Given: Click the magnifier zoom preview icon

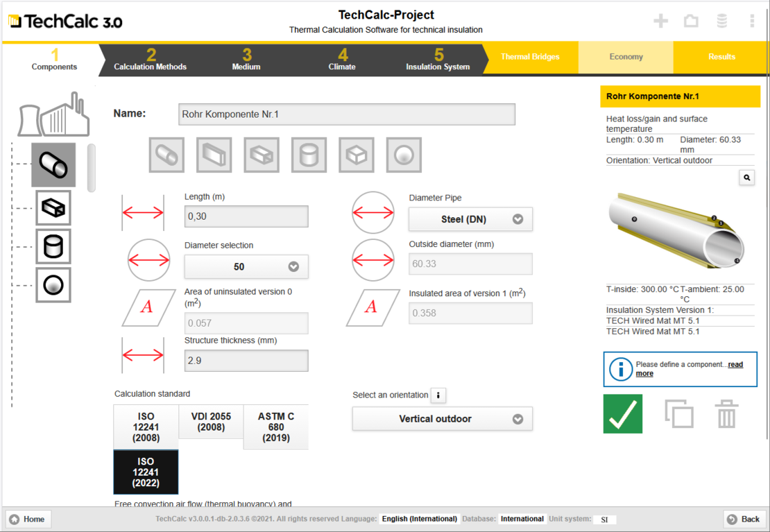Looking at the screenshot, I should pyautogui.click(x=747, y=178).
